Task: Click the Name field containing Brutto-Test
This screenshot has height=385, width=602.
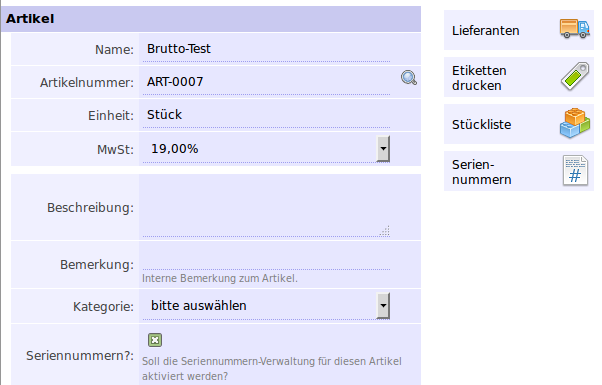Action: coord(266,49)
